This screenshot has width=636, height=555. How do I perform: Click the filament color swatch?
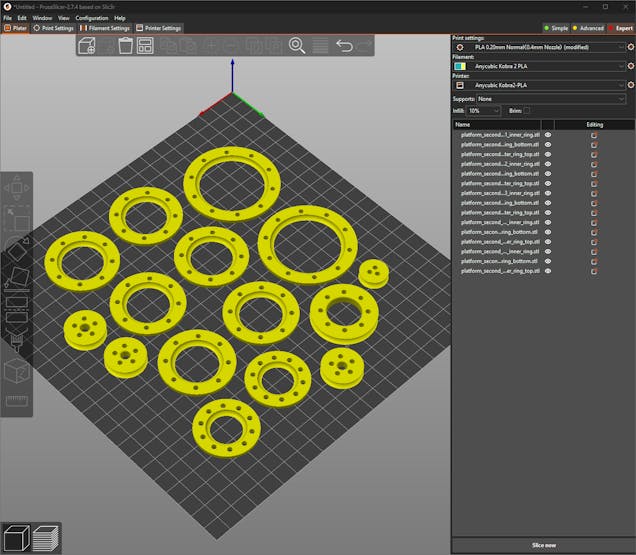pos(460,66)
